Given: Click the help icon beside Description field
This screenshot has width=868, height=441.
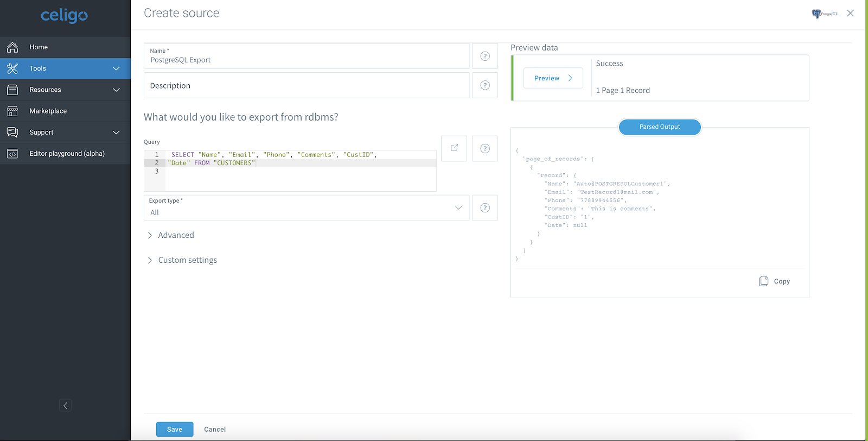Looking at the screenshot, I should point(485,85).
